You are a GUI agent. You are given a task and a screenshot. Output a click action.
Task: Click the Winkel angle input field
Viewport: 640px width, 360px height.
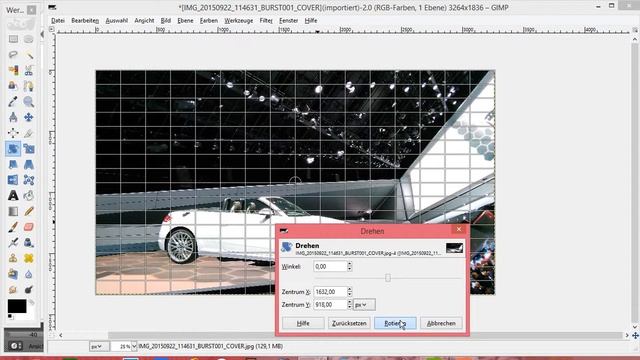pyautogui.click(x=330, y=267)
